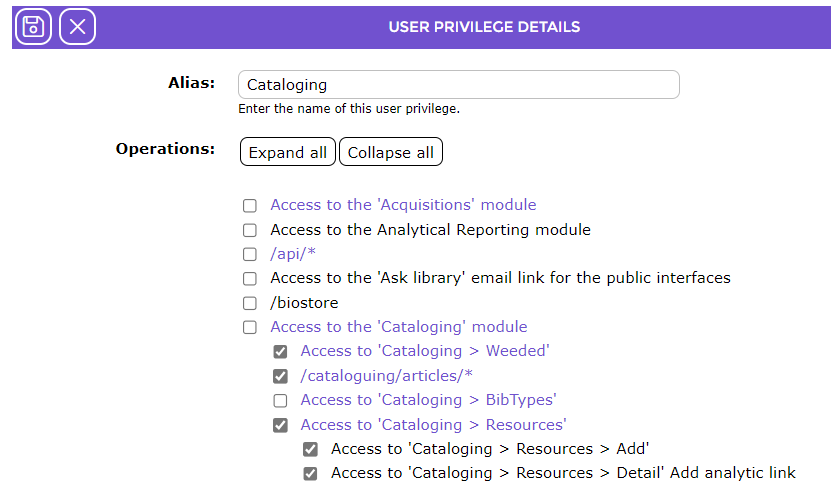Enable the /api/* checkbox
The width and height of the screenshot is (831, 484).
point(250,254)
